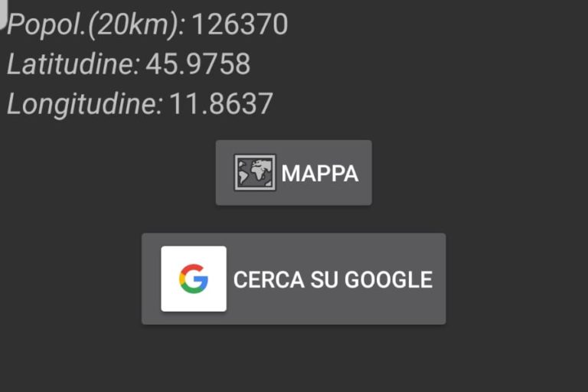Tap the word GOOGLE in search button
Image resolution: width=588 pixels, height=392 pixels.
(388, 279)
